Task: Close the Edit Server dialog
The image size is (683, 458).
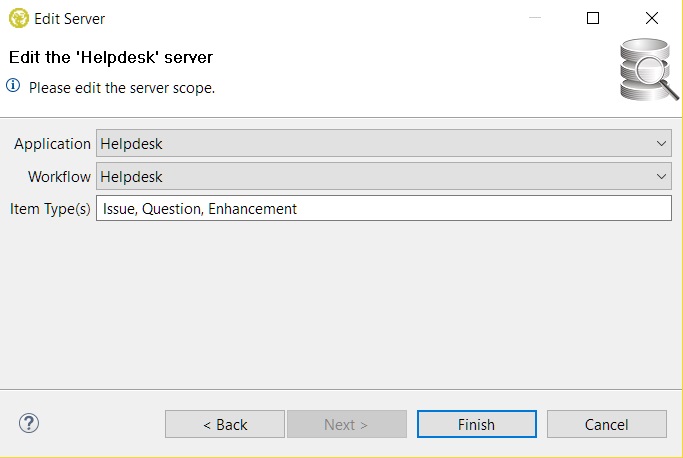Action: tap(652, 18)
